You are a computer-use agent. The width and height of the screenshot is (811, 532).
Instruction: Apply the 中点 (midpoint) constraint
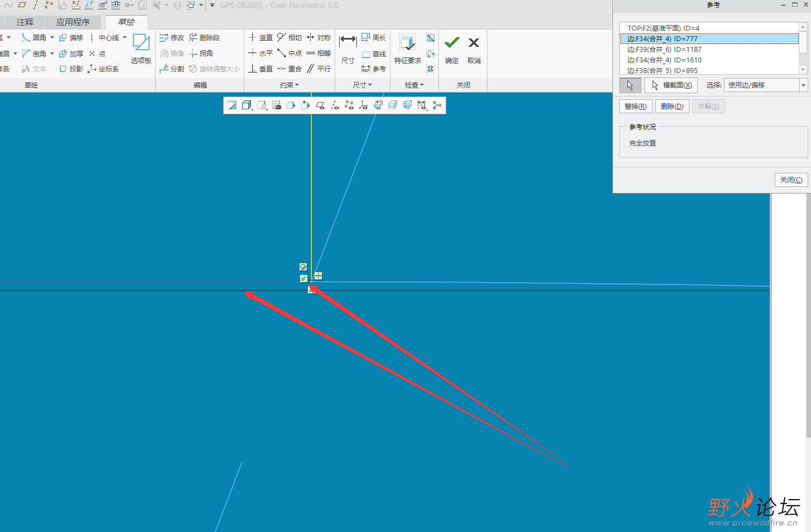click(289, 53)
